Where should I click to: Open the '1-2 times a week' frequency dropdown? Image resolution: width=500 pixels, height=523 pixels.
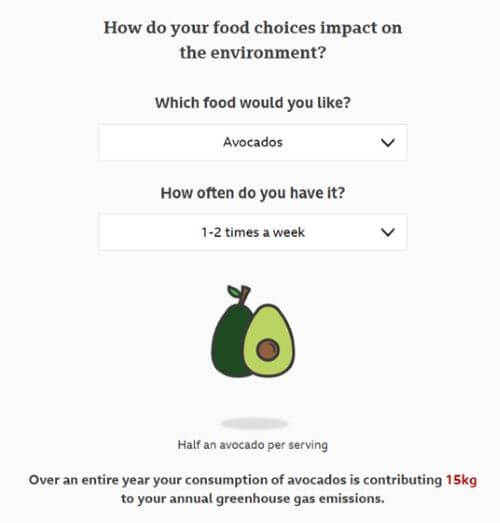point(253,232)
